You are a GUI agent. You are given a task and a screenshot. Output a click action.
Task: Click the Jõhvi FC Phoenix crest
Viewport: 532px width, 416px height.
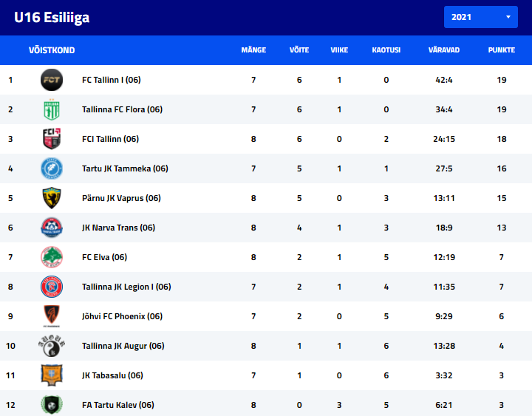[52, 316]
